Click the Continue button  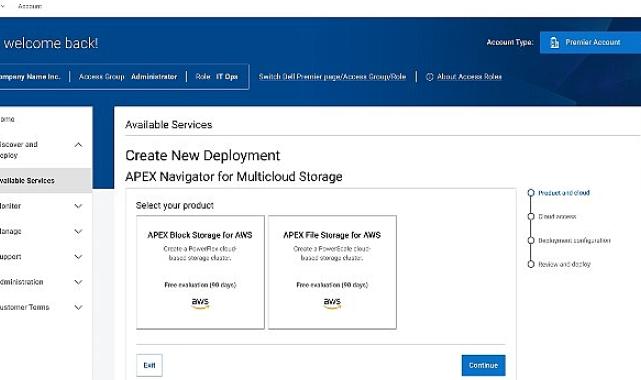(x=483, y=365)
